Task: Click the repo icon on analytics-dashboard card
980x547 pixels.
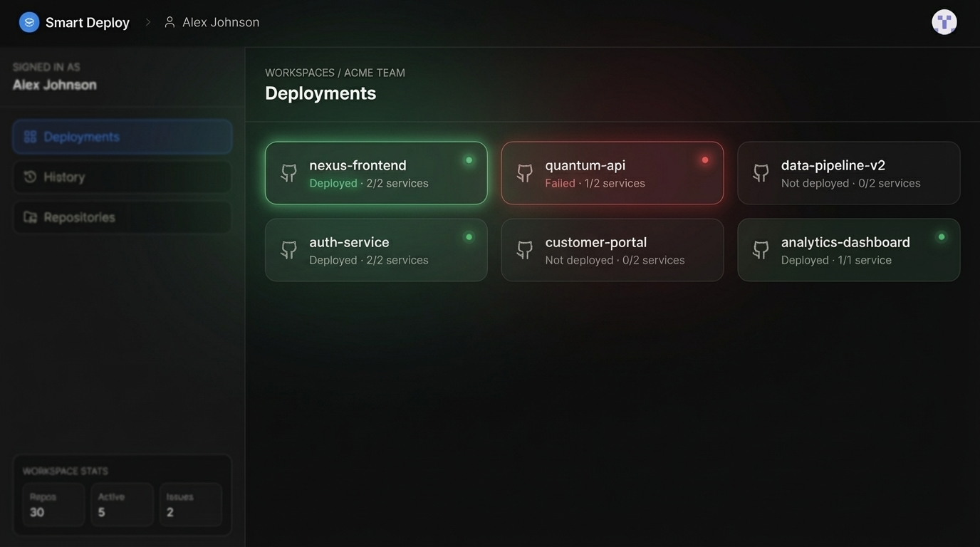Action: point(760,249)
